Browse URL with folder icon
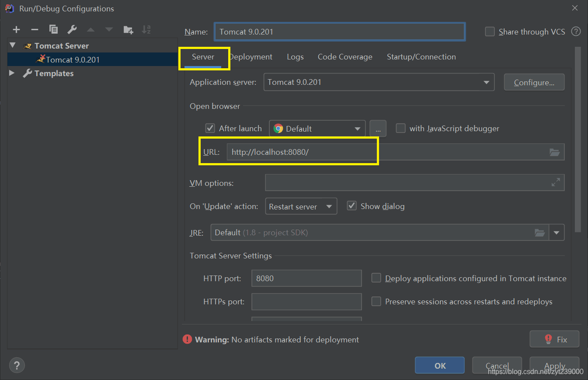 coord(554,152)
